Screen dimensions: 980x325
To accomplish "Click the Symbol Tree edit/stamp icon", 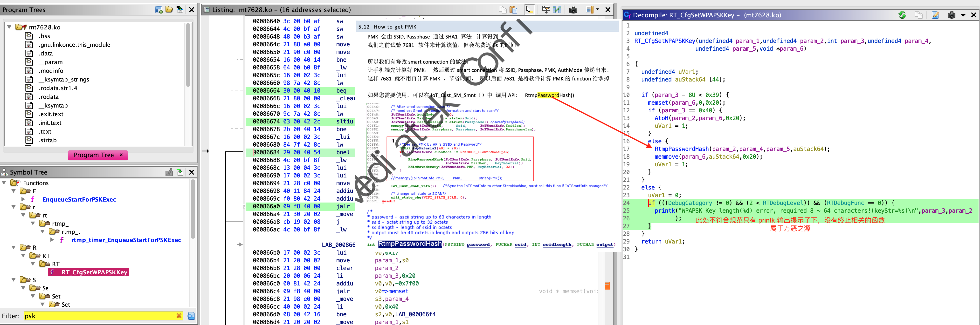I will pos(169,172).
